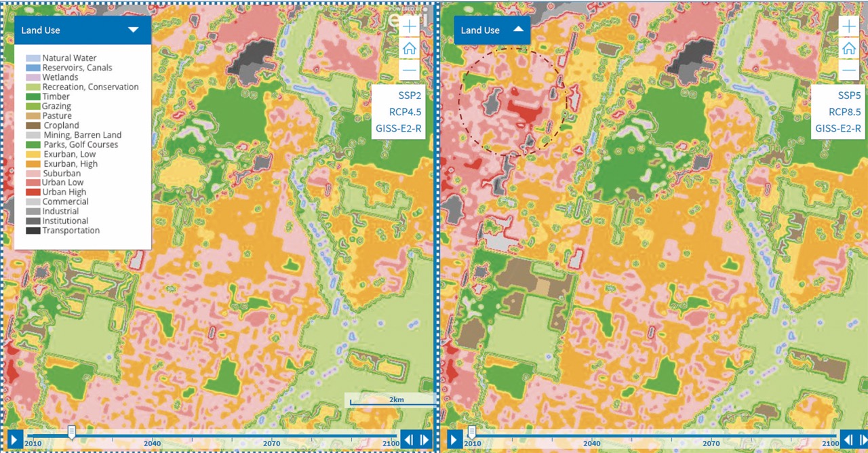The height and width of the screenshot is (453, 868).
Task: Click the Cropland entry in legend
Action: click(x=61, y=125)
